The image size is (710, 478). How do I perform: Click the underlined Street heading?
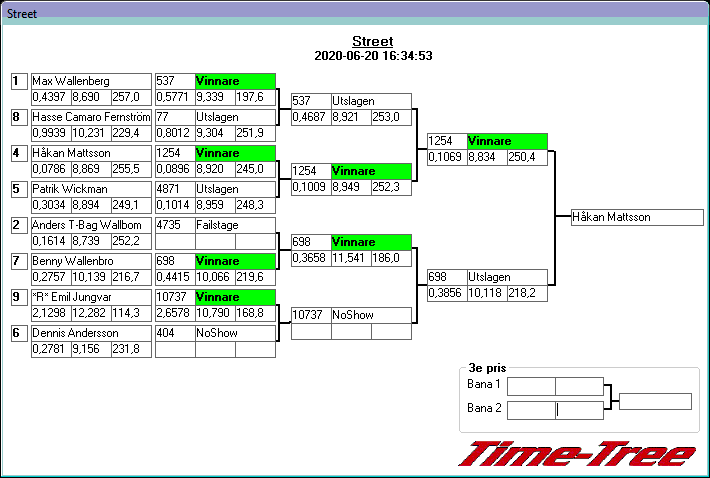[x=372, y=41]
